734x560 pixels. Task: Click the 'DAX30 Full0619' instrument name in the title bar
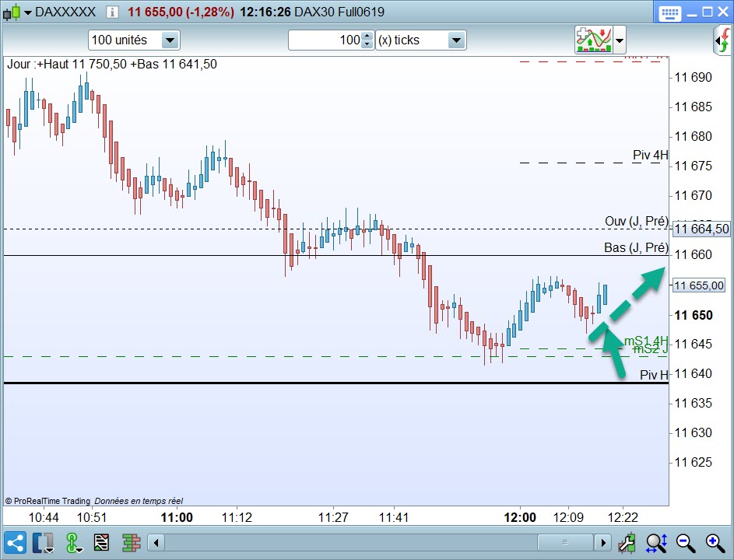[339, 12]
